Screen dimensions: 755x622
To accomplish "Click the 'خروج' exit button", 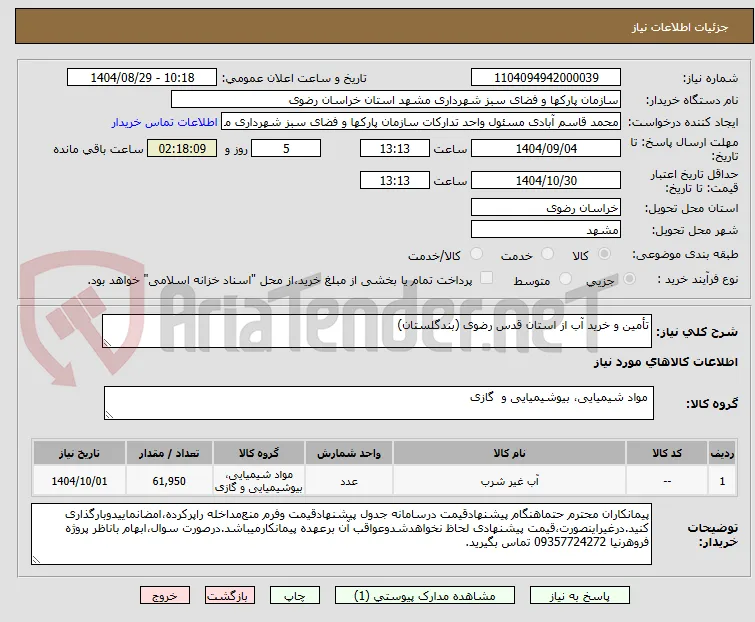I will [x=165, y=596].
